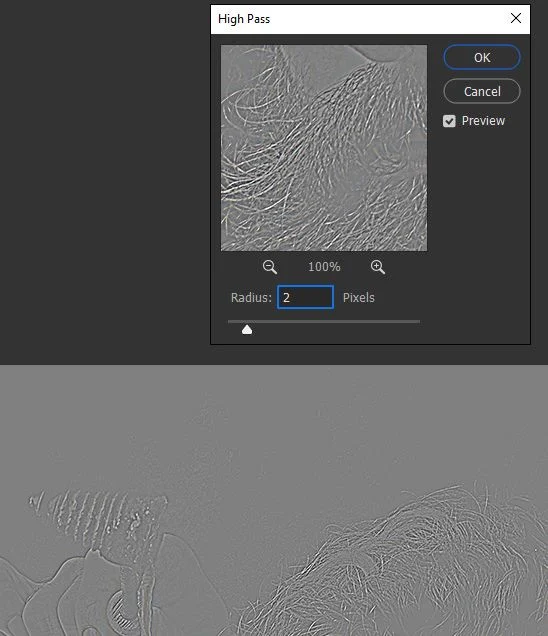
Task: Confirm High Pass filter with OK
Action: point(482,57)
